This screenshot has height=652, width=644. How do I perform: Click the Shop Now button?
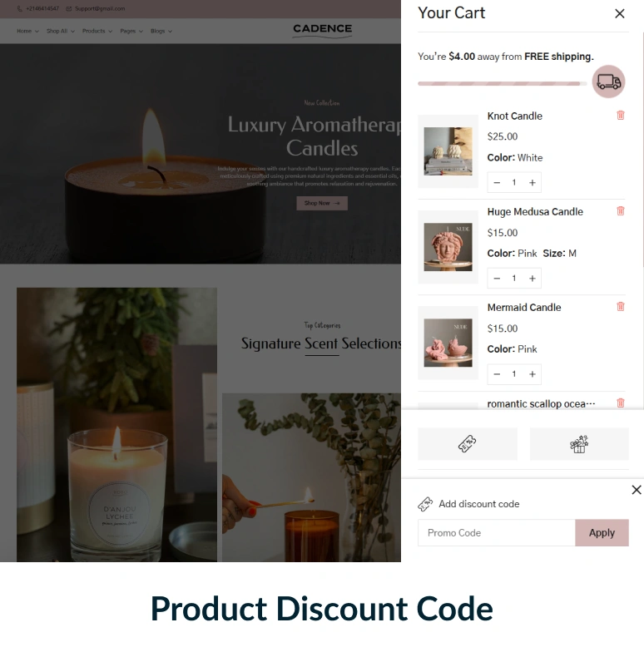coord(322,203)
